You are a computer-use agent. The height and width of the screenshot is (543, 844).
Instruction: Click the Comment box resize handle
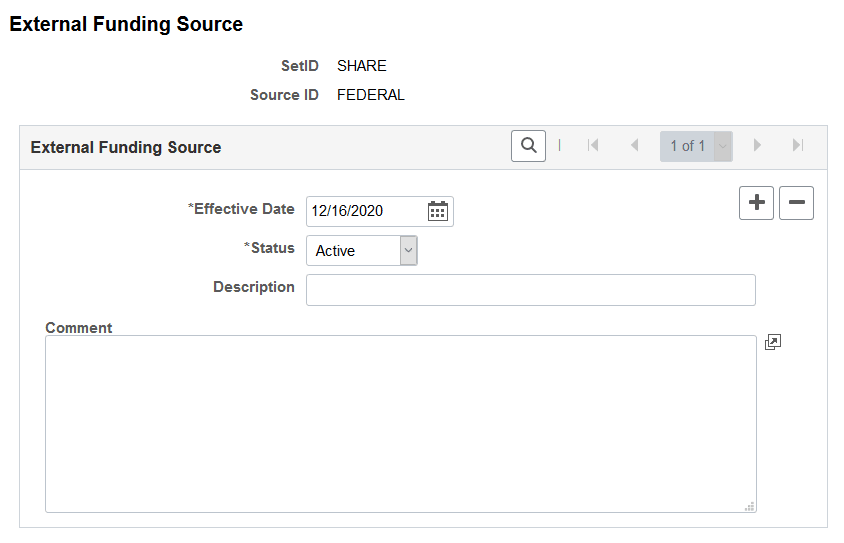point(749,506)
